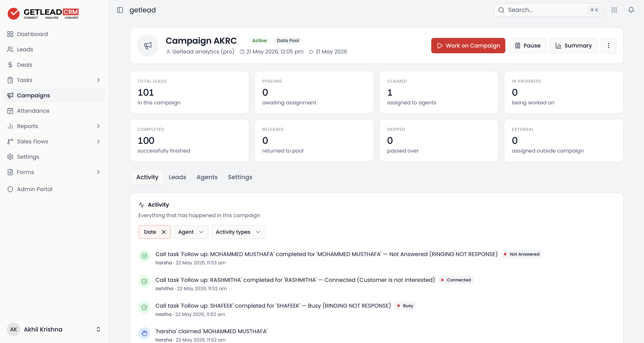This screenshot has height=343, width=644.
Task: Expand the Reports submenu chevron
Action: (x=98, y=126)
